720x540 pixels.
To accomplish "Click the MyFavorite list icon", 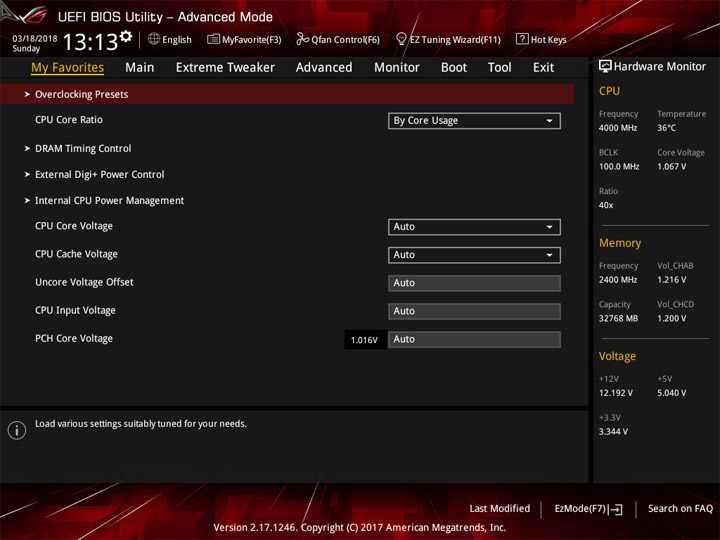I will (213, 39).
